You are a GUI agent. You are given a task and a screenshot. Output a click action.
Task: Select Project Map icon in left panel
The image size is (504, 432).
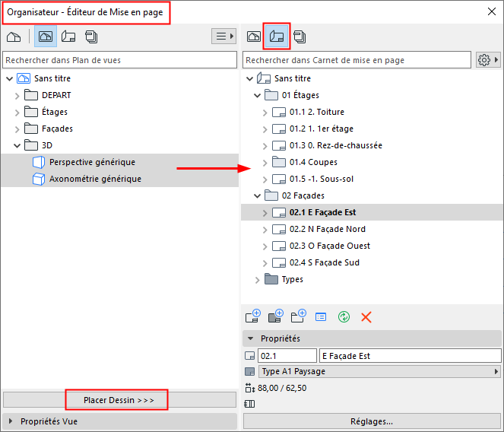click(14, 37)
